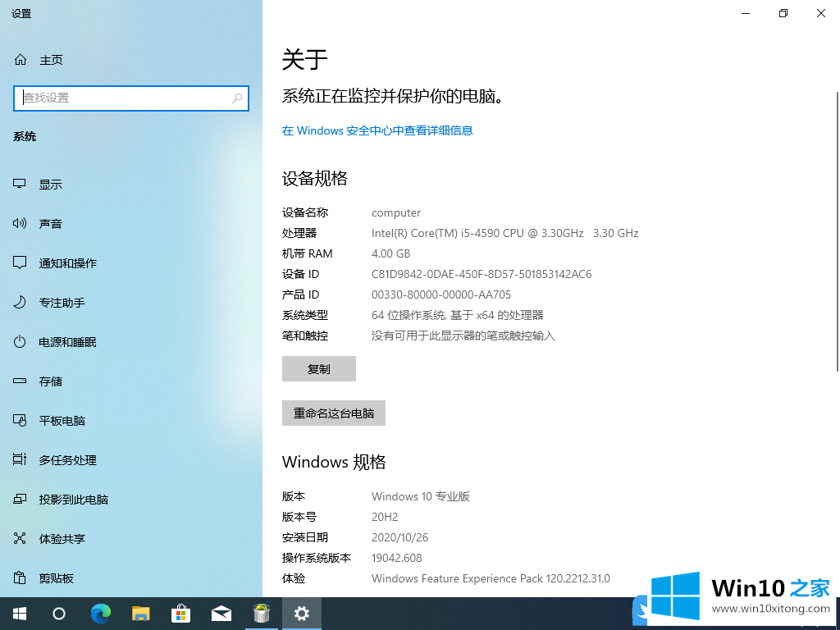The height and width of the screenshot is (630, 840).
Task: Click the share icon for 体验共享
Action: click(20, 538)
